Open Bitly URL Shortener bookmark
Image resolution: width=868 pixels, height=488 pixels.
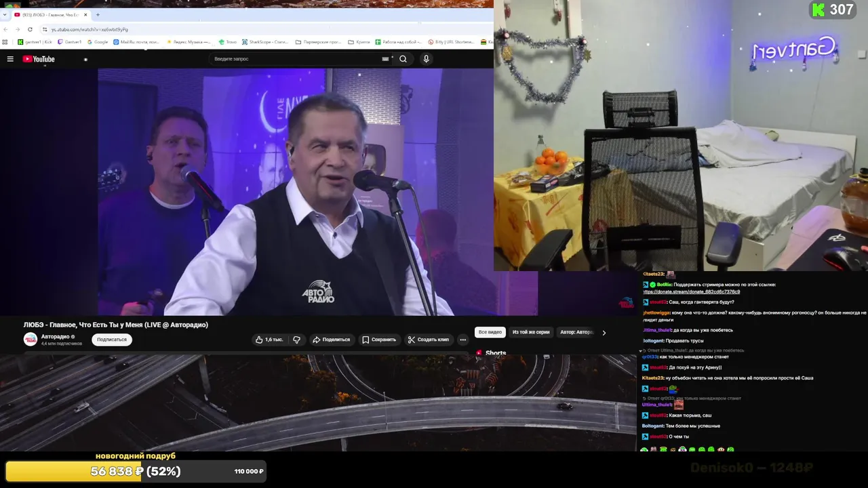point(451,42)
